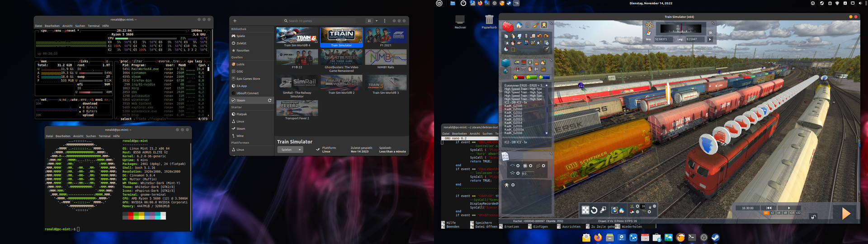Select the x16 playback speed option
Image resolution: width=868 pixels, height=244 pixels.
tap(791, 213)
